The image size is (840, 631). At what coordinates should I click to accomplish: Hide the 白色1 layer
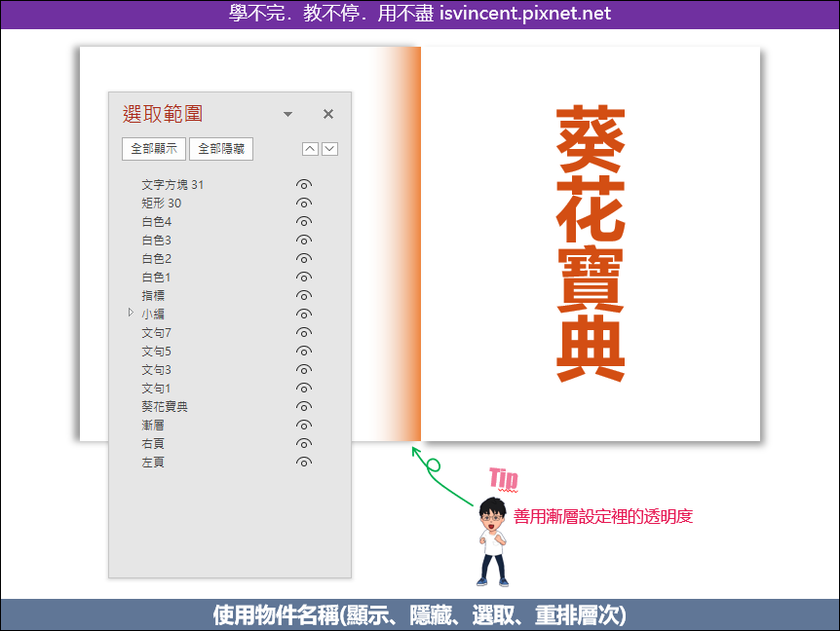[304, 278]
